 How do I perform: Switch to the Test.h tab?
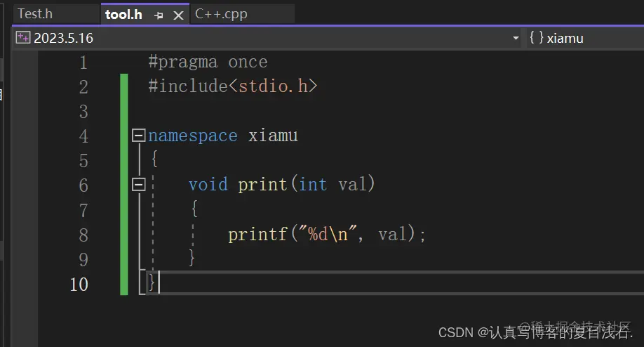[x=35, y=14]
